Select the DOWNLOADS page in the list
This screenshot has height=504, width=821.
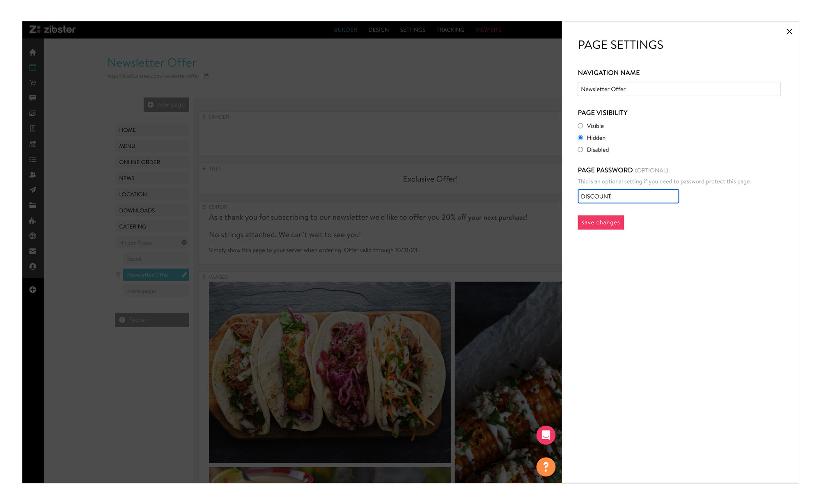[152, 210]
